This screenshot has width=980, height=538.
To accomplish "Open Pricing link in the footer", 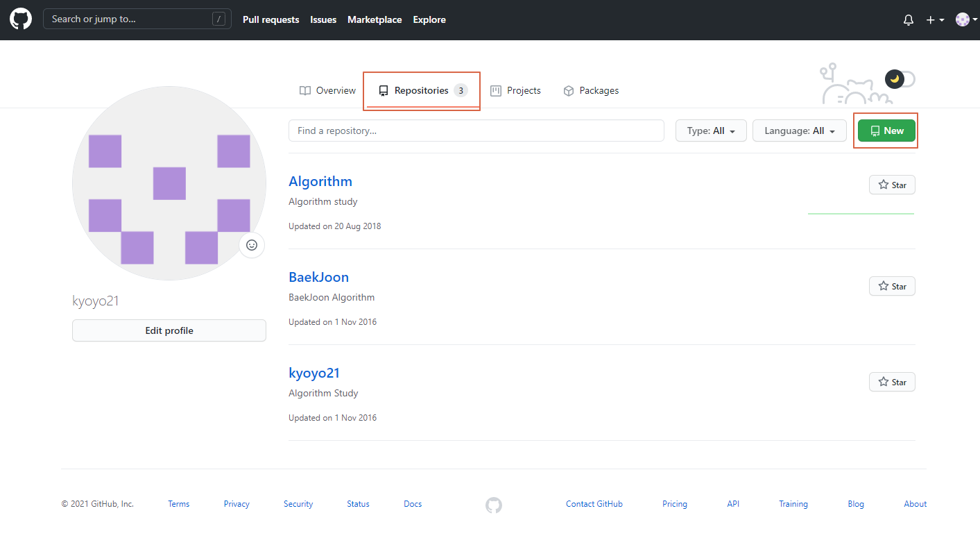I will click(x=675, y=504).
